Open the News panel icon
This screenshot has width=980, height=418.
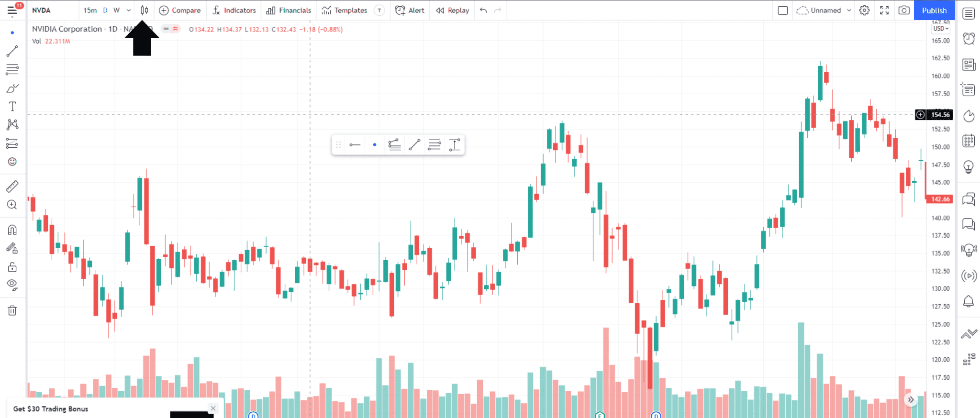pyautogui.click(x=969, y=64)
